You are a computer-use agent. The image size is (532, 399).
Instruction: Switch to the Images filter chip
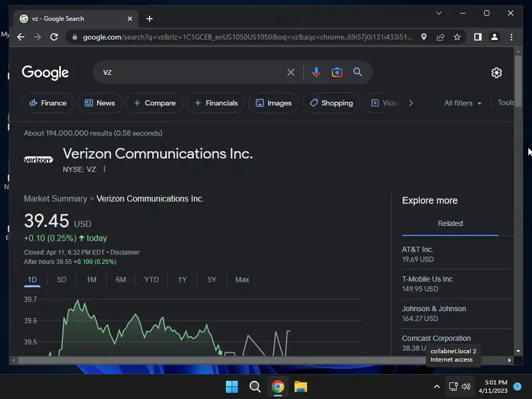(x=273, y=103)
